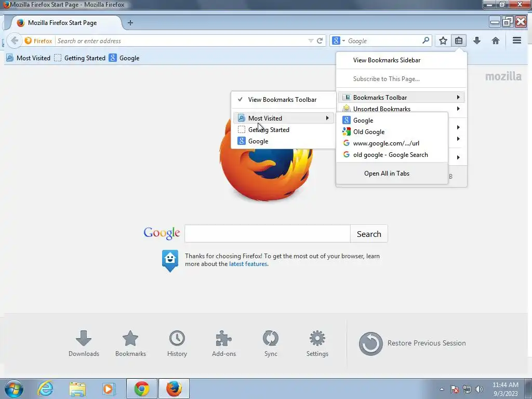
Task: Click the Action Center flag tray icon
Action: 455,389
